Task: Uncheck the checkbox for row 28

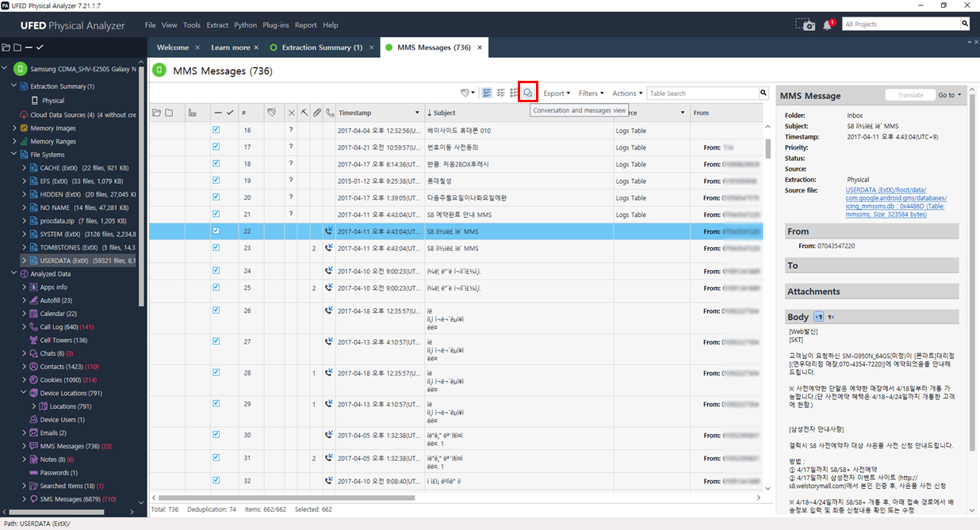Action: pyautogui.click(x=216, y=372)
